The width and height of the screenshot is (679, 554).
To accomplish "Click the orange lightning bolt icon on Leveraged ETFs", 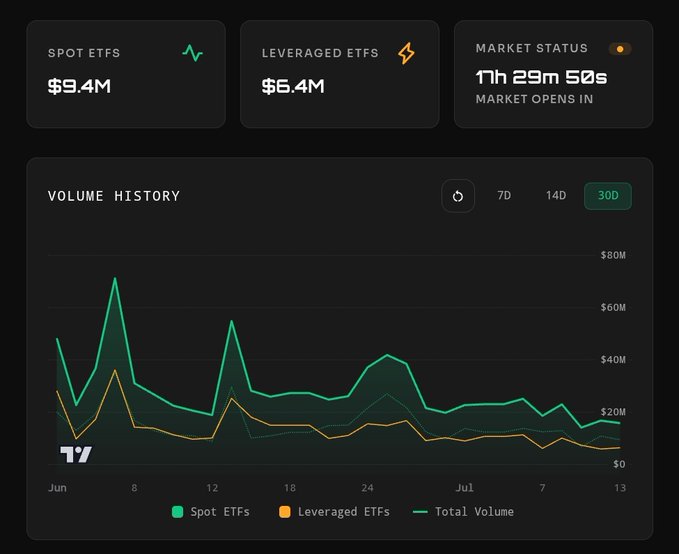I will pos(406,53).
